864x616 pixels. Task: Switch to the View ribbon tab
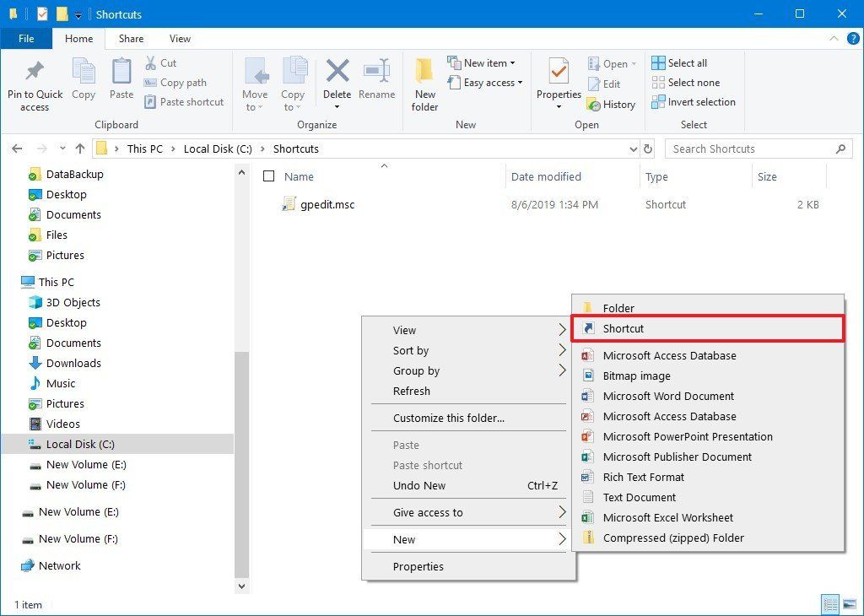pos(180,39)
